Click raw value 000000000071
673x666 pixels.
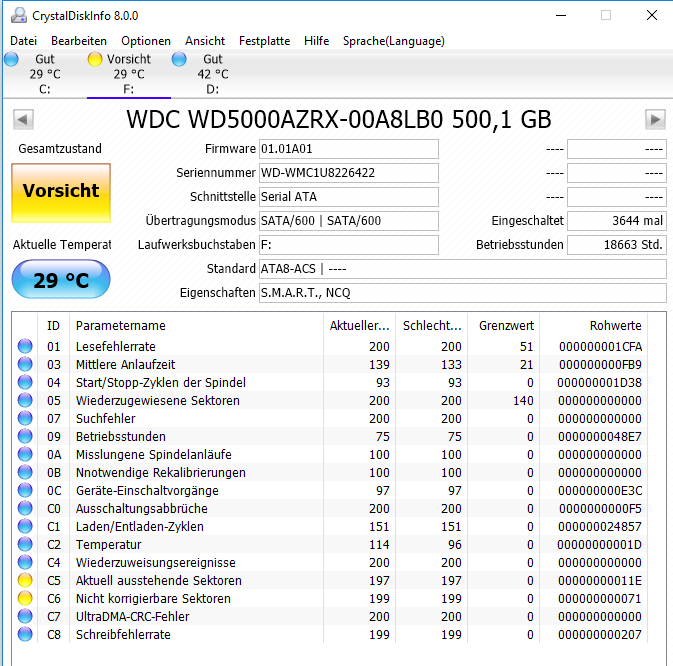coord(600,599)
